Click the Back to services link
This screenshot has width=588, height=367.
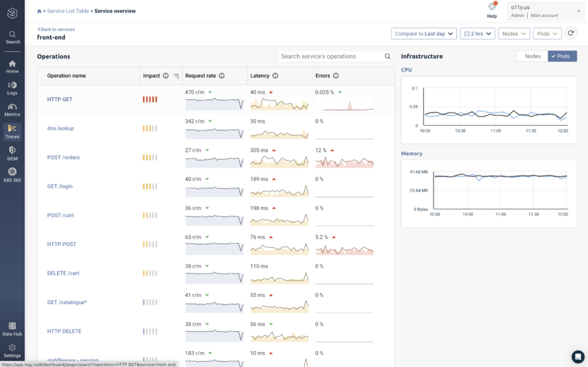(x=56, y=29)
